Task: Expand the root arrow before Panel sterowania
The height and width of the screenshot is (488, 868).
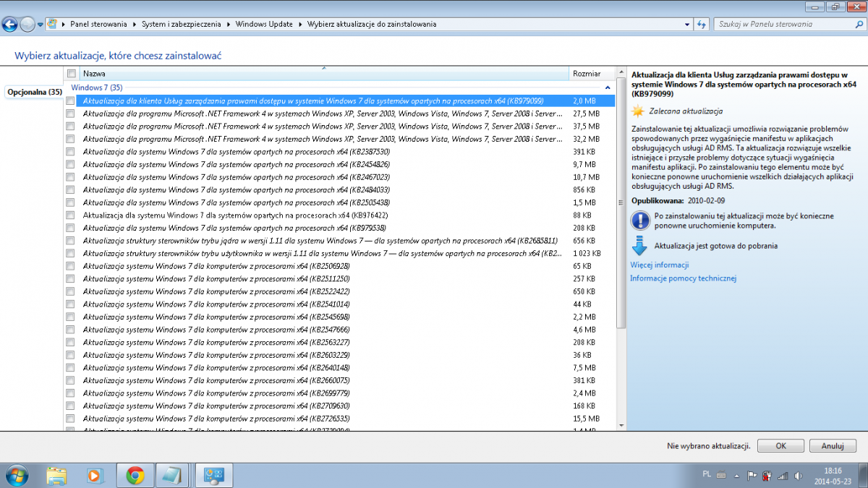Action: point(64,24)
